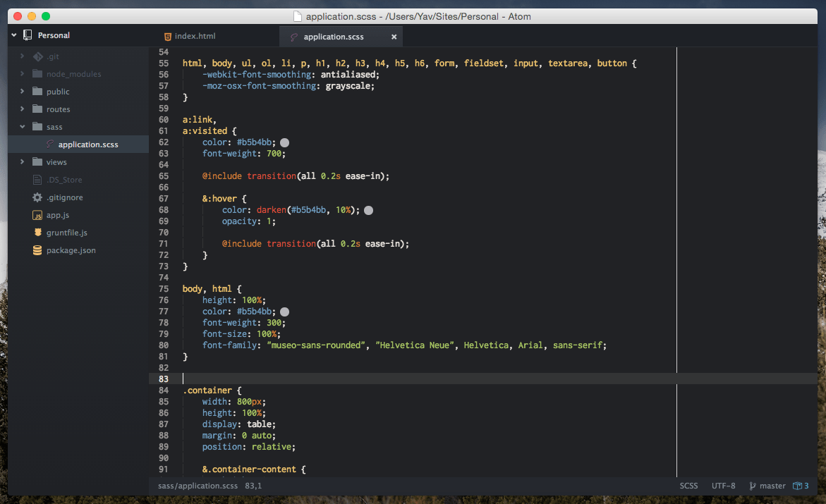This screenshot has height=504, width=826.
Task: Click the routes folder icon
Action: pyautogui.click(x=37, y=109)
